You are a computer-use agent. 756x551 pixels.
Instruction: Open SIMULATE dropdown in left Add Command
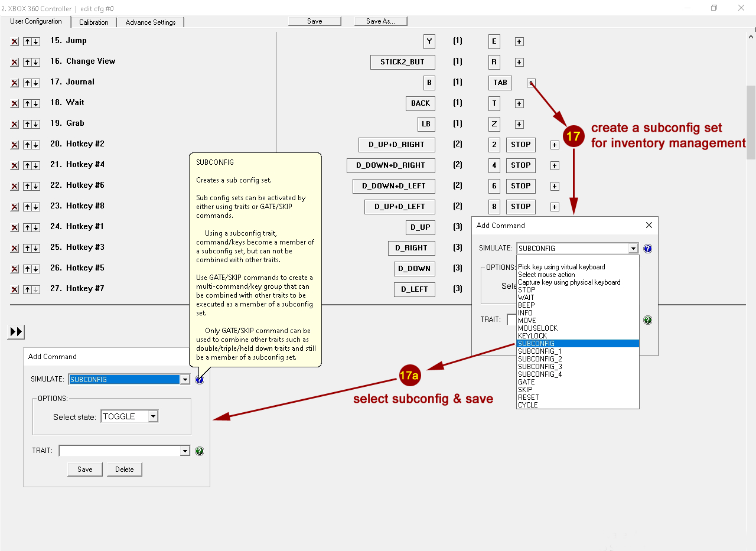(x=185, y=380)
